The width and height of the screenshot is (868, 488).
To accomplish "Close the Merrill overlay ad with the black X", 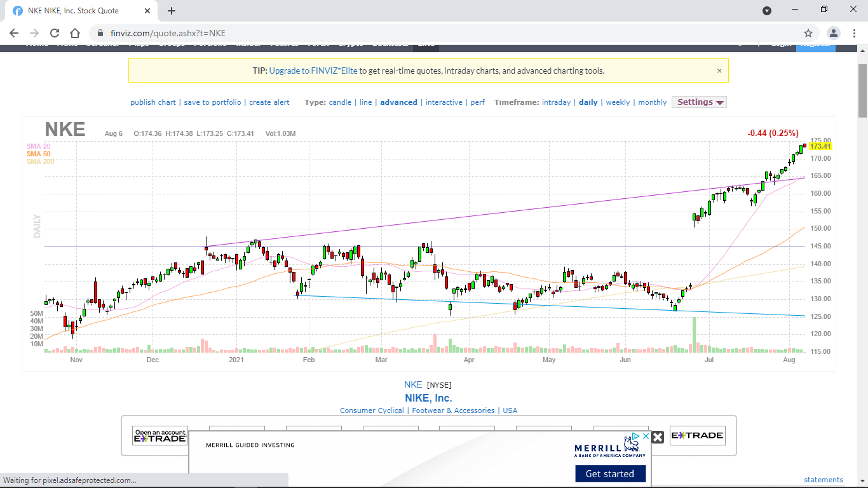I will [x=658, y=437].
